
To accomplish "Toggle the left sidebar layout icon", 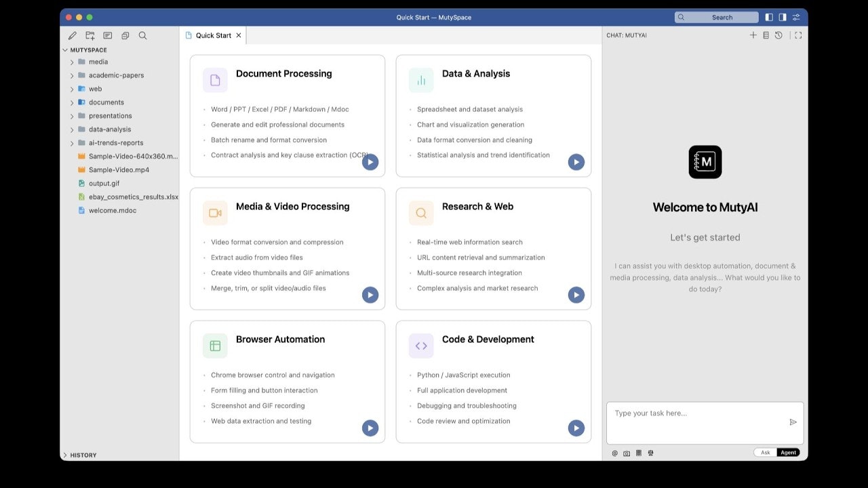I will click(x=769, y=17).
